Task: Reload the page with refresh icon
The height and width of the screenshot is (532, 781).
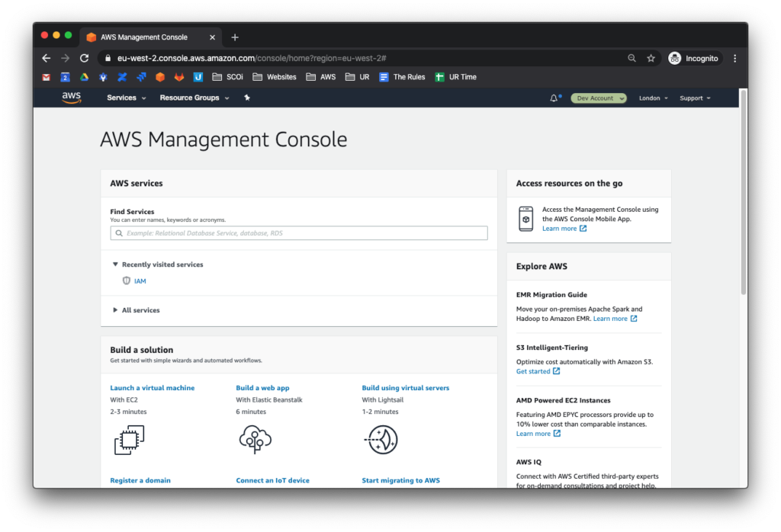Action: 84,58
